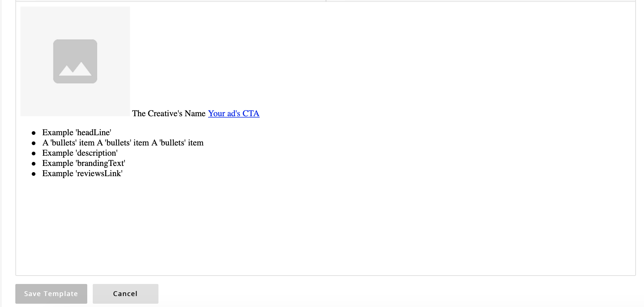Select the Example 'headLine' list item
Screen dimensions: 644x307
(x=77, y=133)
